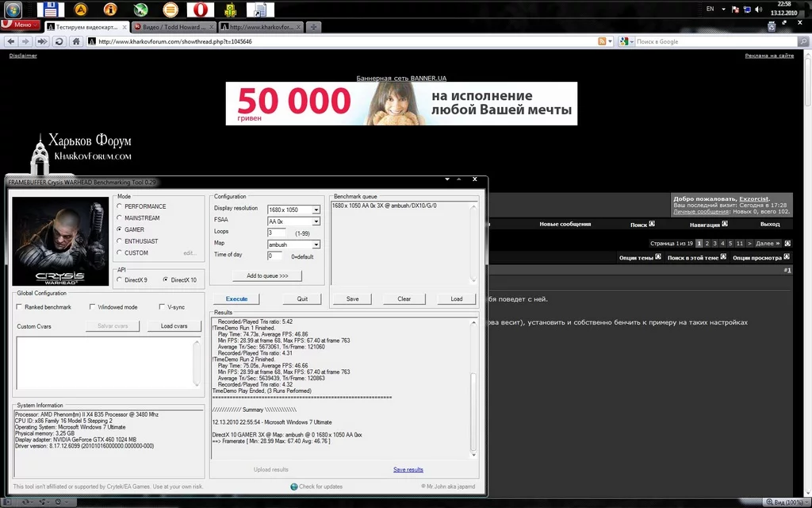This screenshot has height=508, width=812.
Task: Expand the hidden tray icons arrow
Action: pos(723,10)
